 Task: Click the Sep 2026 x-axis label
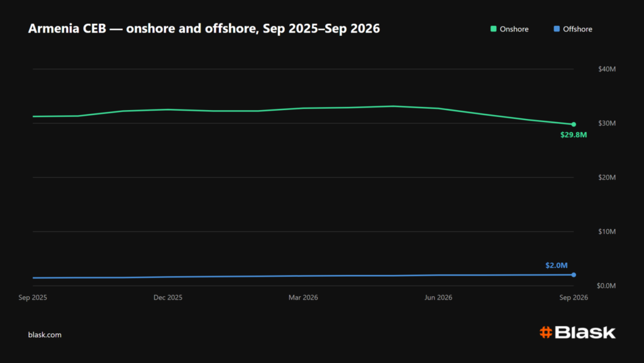pos(574,298)
